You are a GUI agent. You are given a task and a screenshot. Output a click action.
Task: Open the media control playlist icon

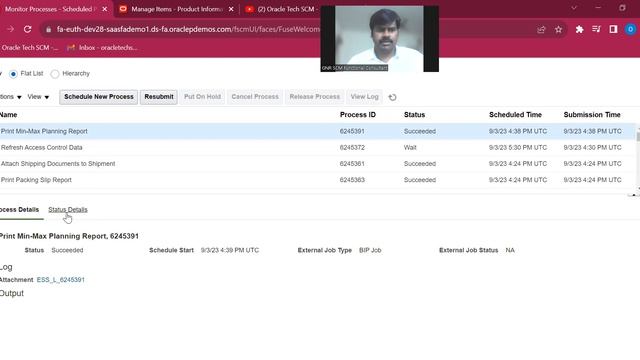596,29
